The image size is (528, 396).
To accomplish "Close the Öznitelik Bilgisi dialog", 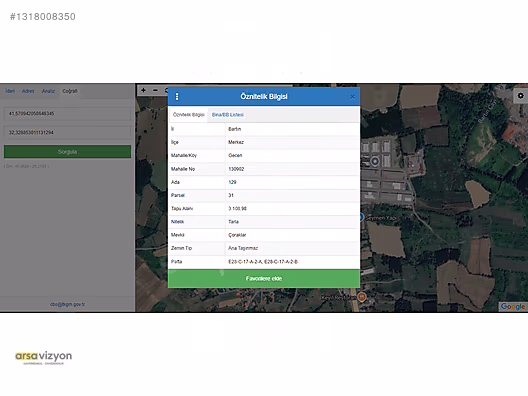I will click(352, 97).
